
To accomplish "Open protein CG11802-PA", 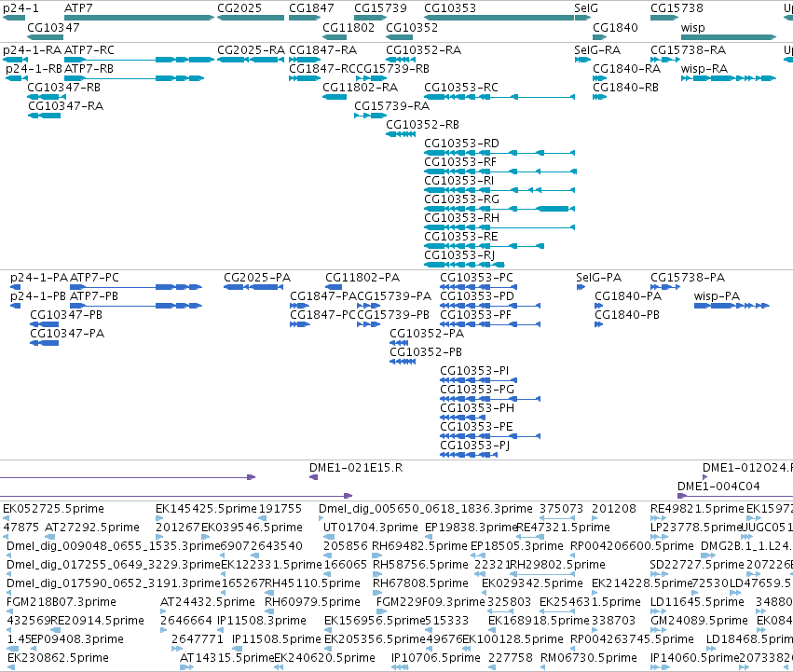I will (362, 278).
